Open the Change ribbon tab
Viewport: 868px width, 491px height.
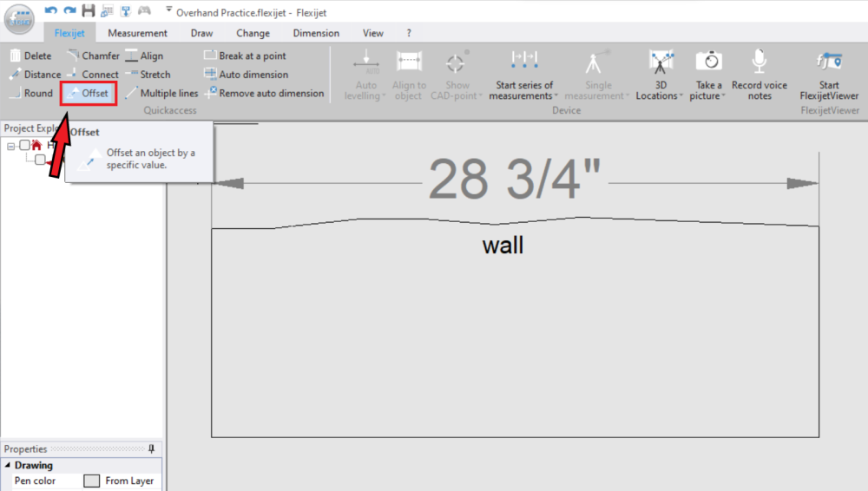(x=253, y=33)
